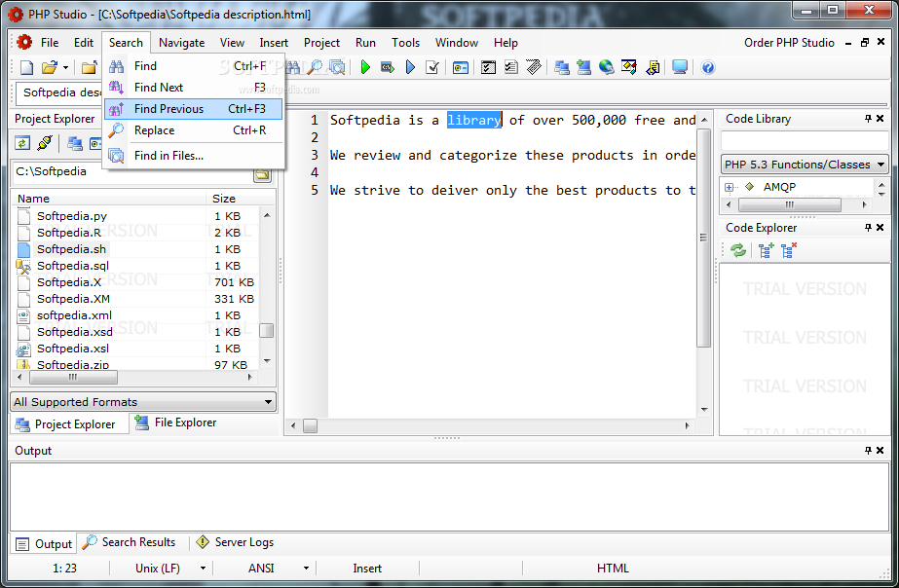The image size is (899, 588).
Task: Click the globe web toolbar icon
Action: click(606, 67)
